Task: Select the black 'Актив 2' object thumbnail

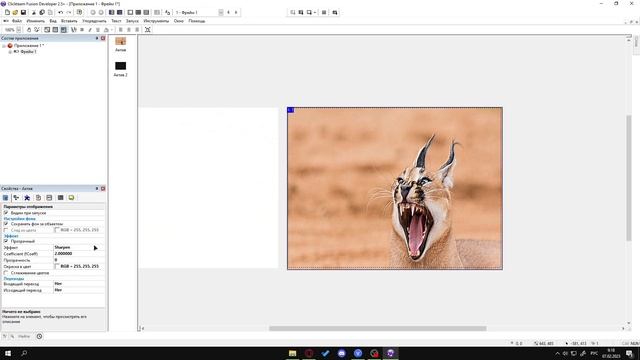Action: [120, 66]
